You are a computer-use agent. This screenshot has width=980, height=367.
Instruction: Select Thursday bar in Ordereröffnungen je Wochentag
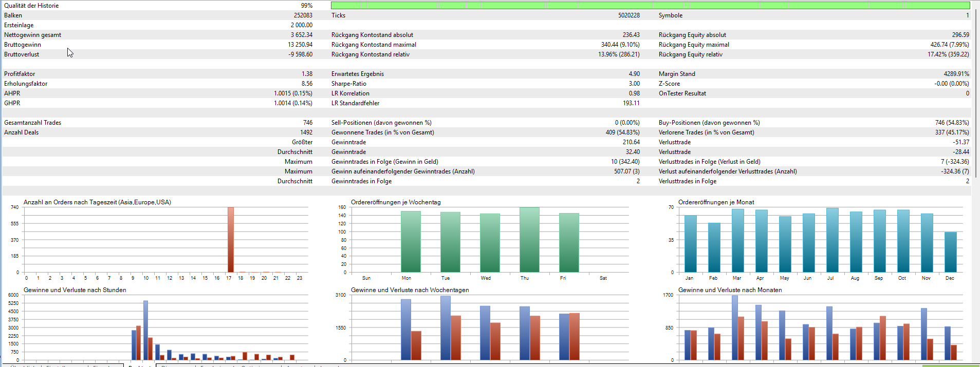coord(529,240)
